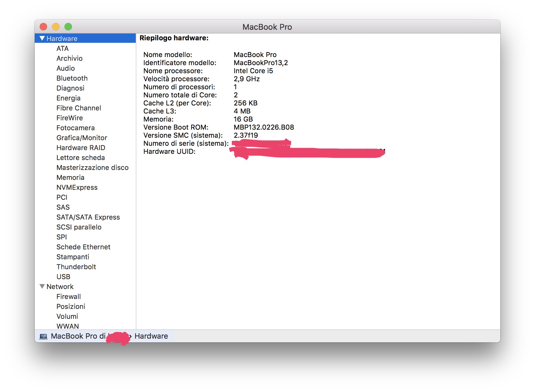Select SCSI parallelo entry

79,227
